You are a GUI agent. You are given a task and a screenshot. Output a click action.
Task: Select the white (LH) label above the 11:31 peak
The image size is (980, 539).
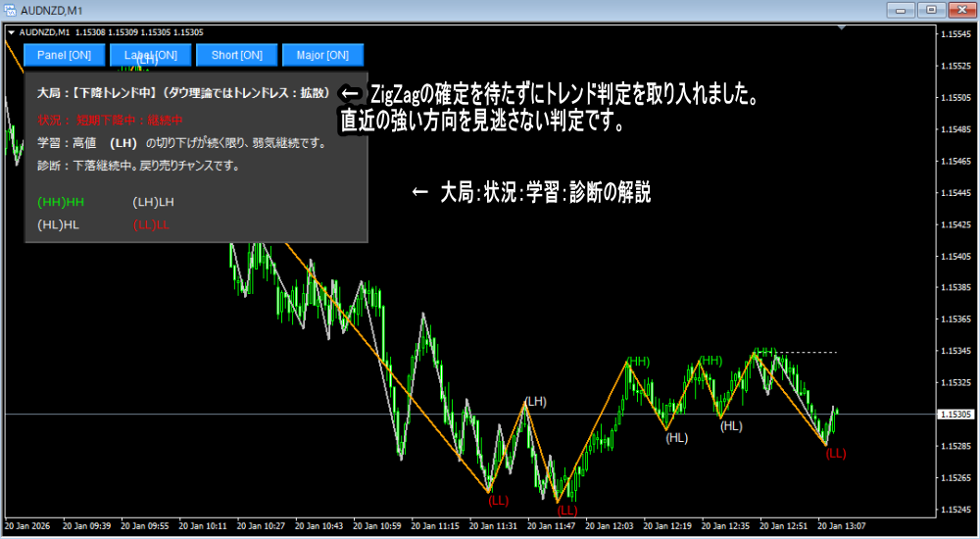click(535, 402)
